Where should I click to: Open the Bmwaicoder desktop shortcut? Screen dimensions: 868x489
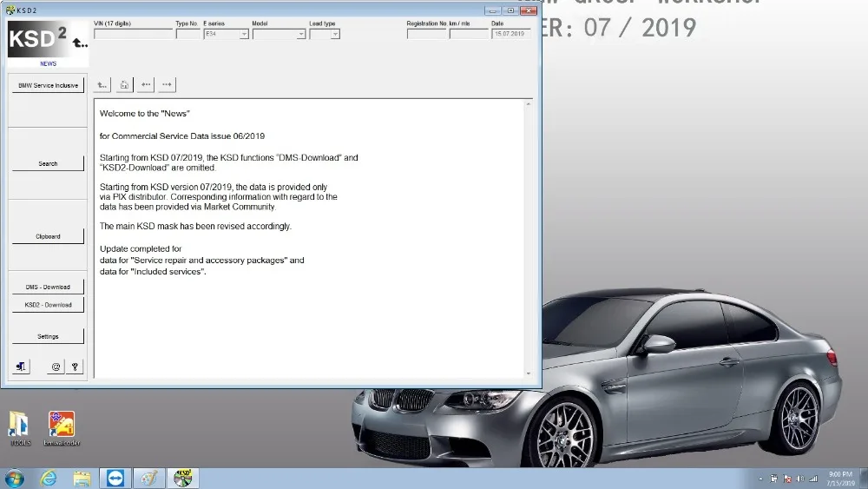pyautogui.click(x=62, y=428)
